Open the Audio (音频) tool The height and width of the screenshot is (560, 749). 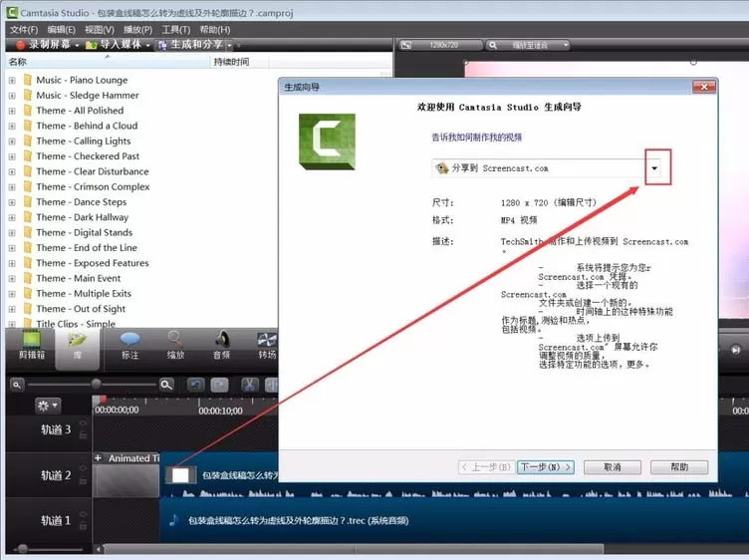(x=221, y=345)
